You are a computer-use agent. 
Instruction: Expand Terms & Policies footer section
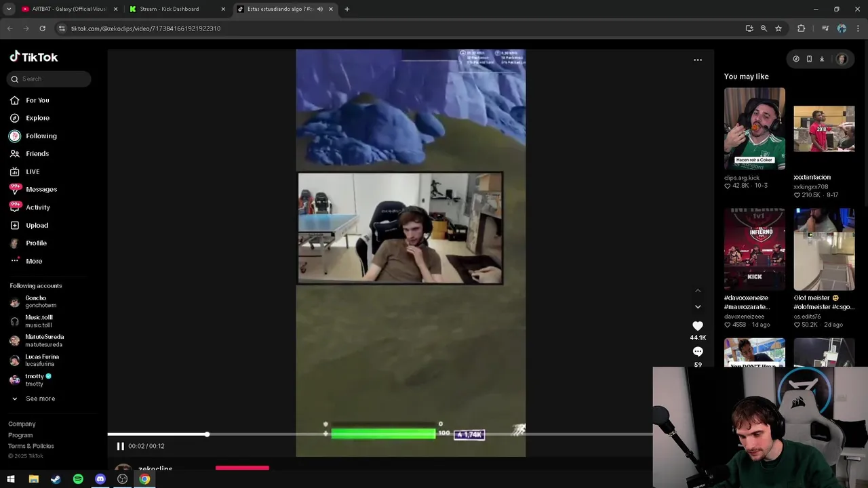pyautogui.click(x=31, y=446)
